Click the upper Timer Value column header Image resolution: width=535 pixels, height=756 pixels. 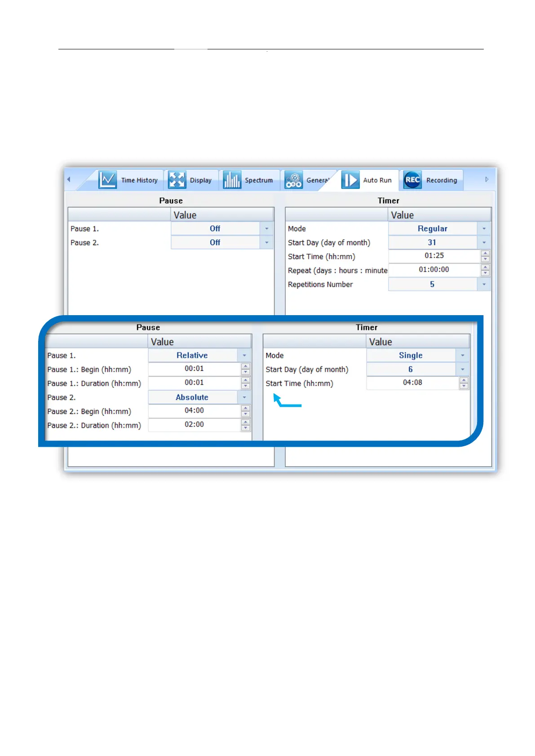(439, 215)
